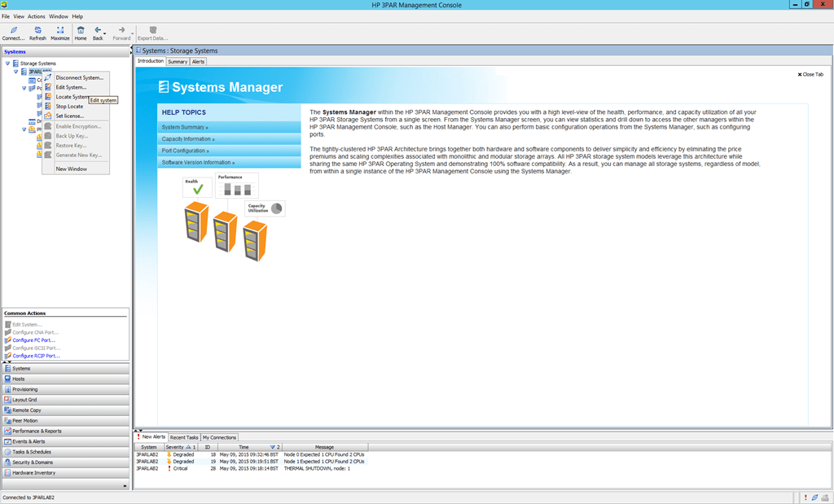834x504 pixels.
Task: Open the File menu
Action: (6, 16)
